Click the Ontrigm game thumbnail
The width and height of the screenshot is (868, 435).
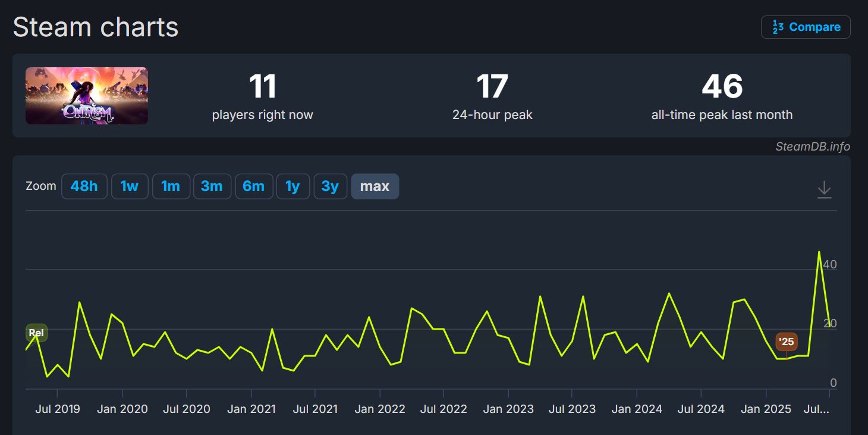tap(87, 96)
